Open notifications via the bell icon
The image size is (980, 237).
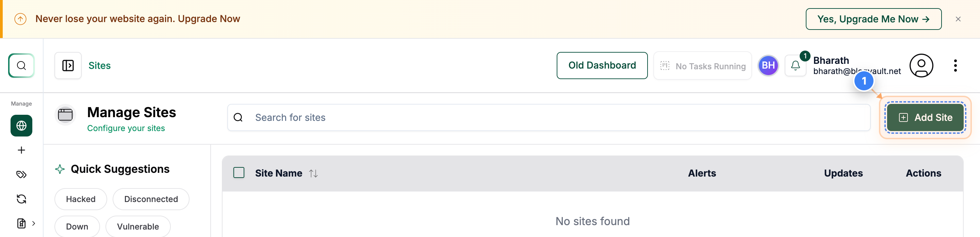pos(796,65)
